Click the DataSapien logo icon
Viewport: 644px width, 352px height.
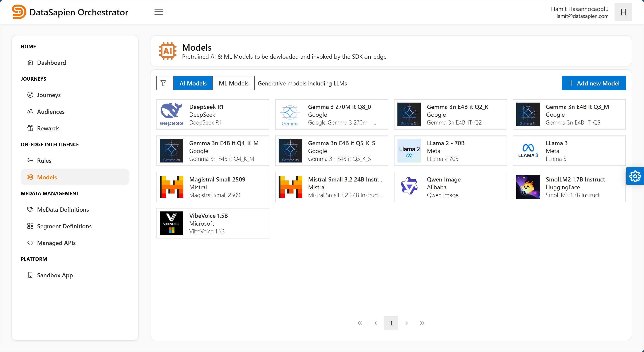tap(19, 12)
